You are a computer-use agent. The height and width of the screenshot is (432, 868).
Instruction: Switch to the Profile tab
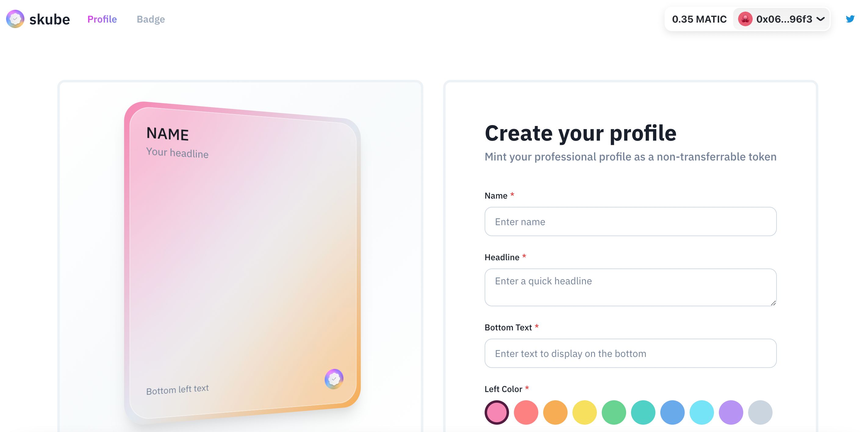102,19
